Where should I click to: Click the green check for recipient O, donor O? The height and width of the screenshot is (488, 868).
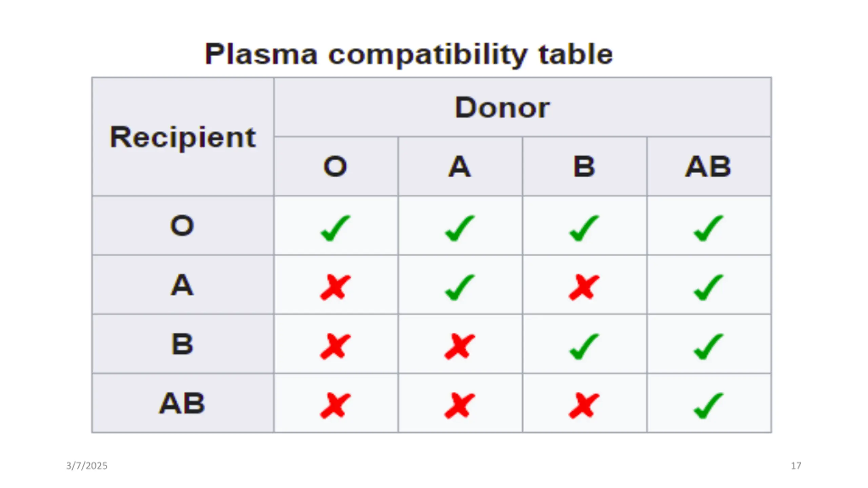click(x=335, y=228)
